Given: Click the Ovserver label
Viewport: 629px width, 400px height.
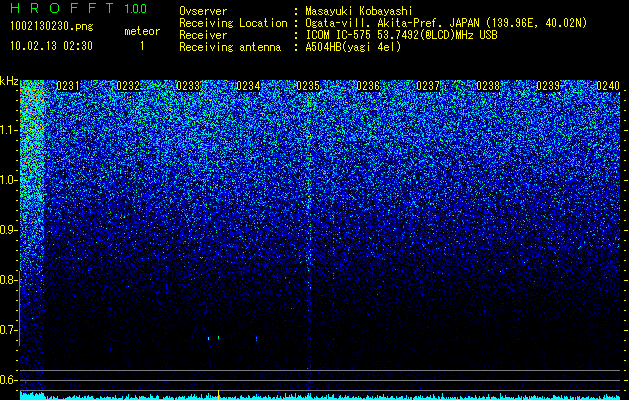Looking at the screenshot, I should [203, 11].
